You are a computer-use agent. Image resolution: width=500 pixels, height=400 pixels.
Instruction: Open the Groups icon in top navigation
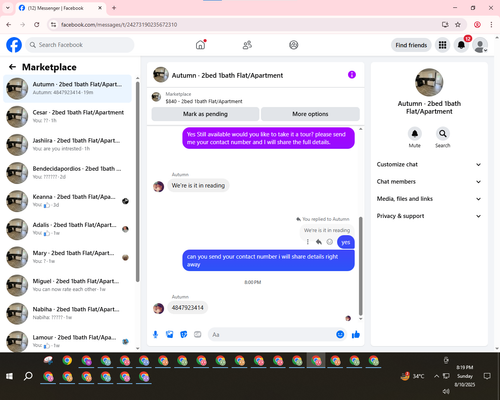pos(294,45)
